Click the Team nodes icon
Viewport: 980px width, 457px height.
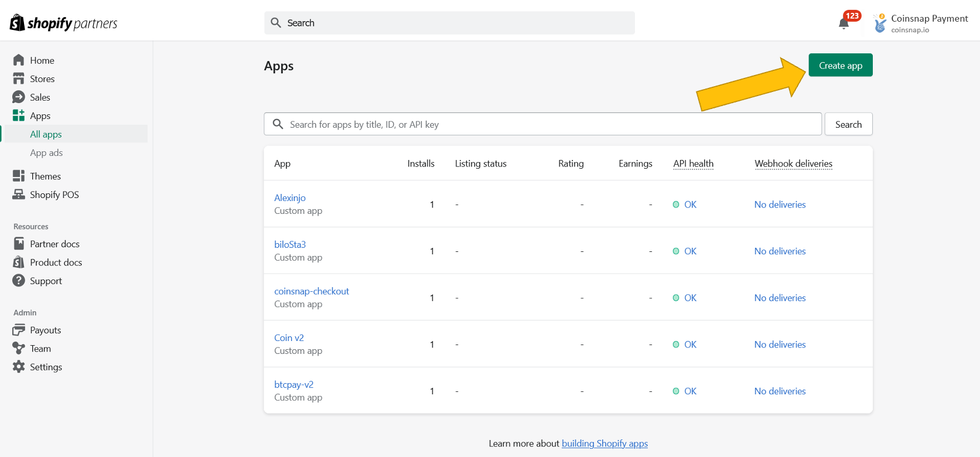[x=19, y=348]
